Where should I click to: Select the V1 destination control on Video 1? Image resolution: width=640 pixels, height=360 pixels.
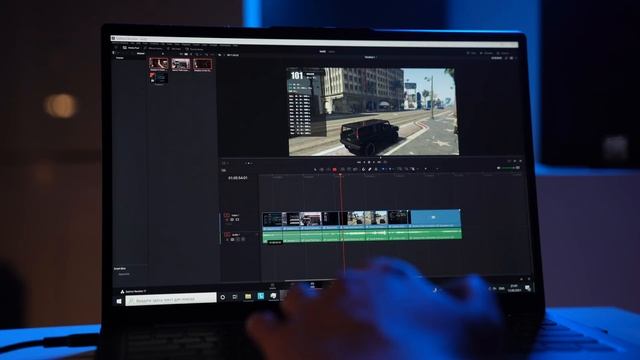click(x=227, y=215)
